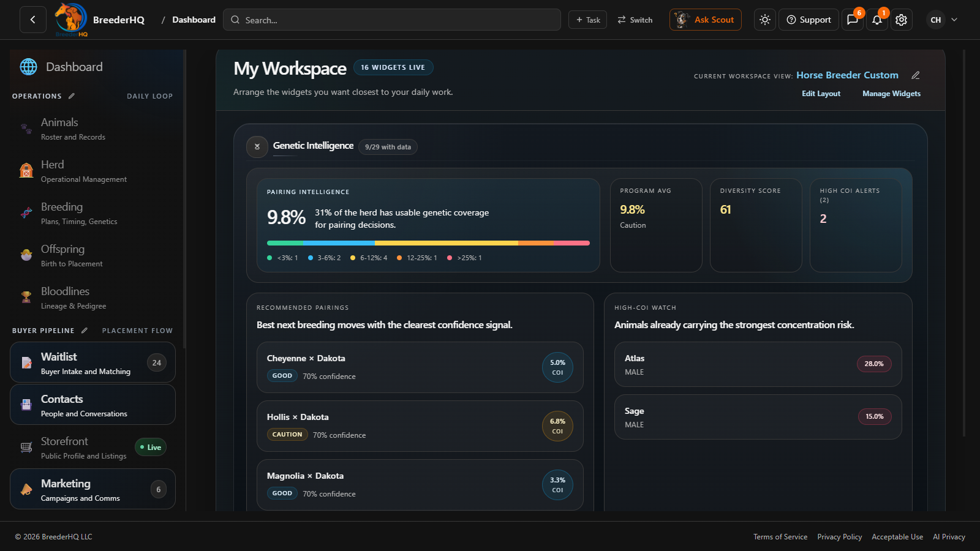Open Privacy Policy footer link
The image size is (980, 551).
pos(840,537)
